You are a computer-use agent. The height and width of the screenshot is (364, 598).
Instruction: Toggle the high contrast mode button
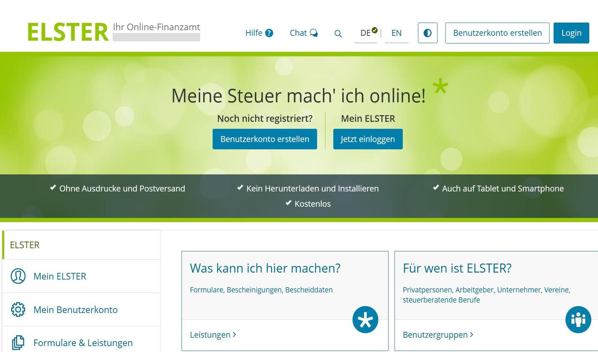click(427, 33)
